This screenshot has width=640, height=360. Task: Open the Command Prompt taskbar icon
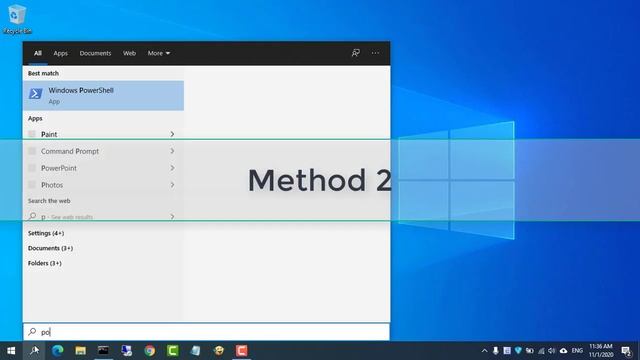coord(103,351)
